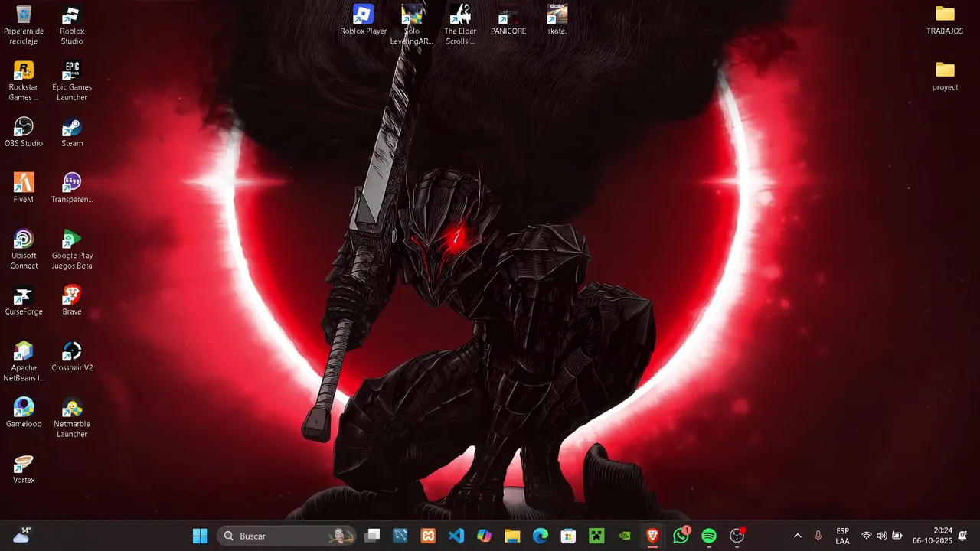Select the OBS Studio desktop shortcut
This screenshot has height=551, width=980.
pyautogui.click(x=24, y=132)
